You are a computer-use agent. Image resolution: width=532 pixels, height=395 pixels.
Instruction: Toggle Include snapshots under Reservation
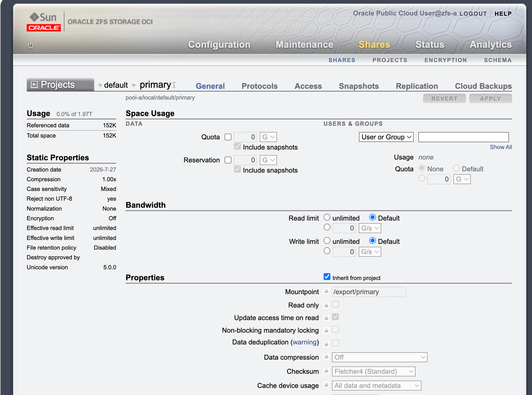point(237,169)
